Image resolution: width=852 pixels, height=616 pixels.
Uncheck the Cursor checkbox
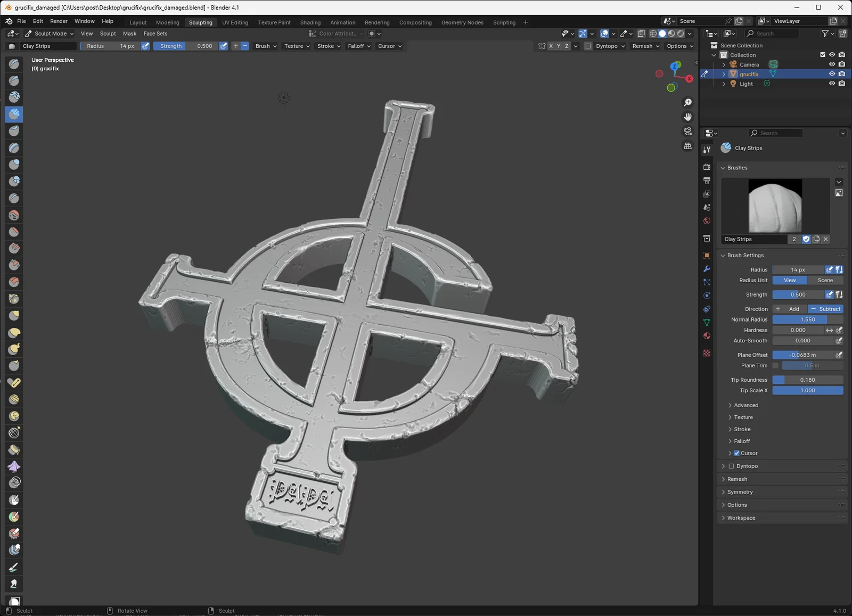(x=736, y=454)
